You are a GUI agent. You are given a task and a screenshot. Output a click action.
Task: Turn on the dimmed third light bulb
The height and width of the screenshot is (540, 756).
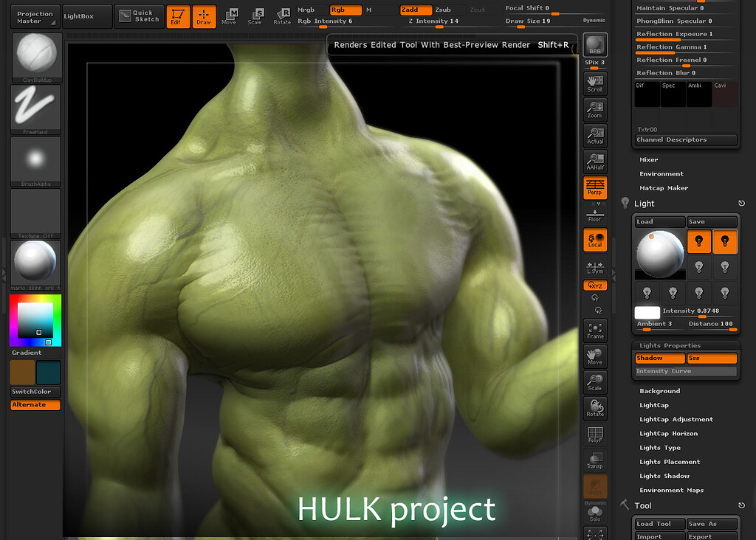pyautogui.click(x=699, y=266)
